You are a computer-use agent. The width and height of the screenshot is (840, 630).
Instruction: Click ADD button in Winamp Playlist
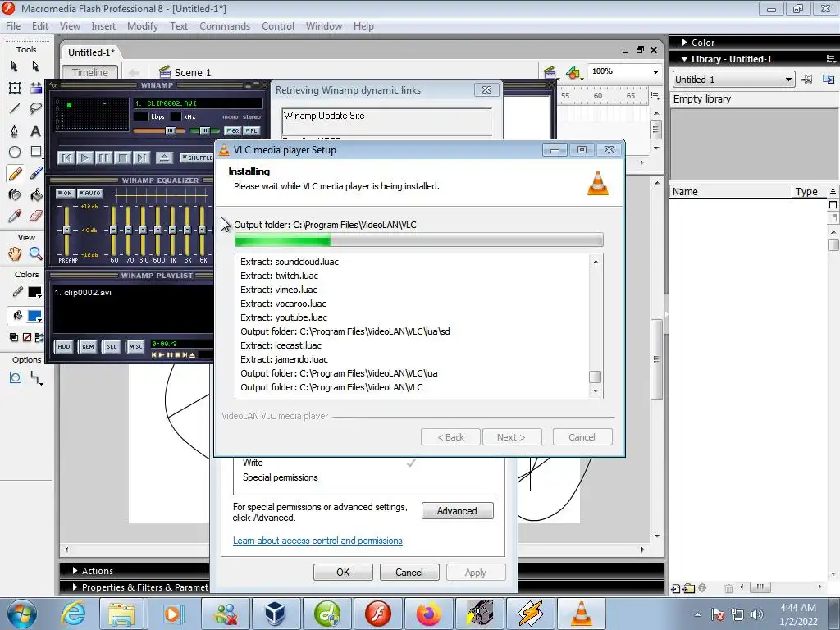pyautogui.click(x=64, y=347)
